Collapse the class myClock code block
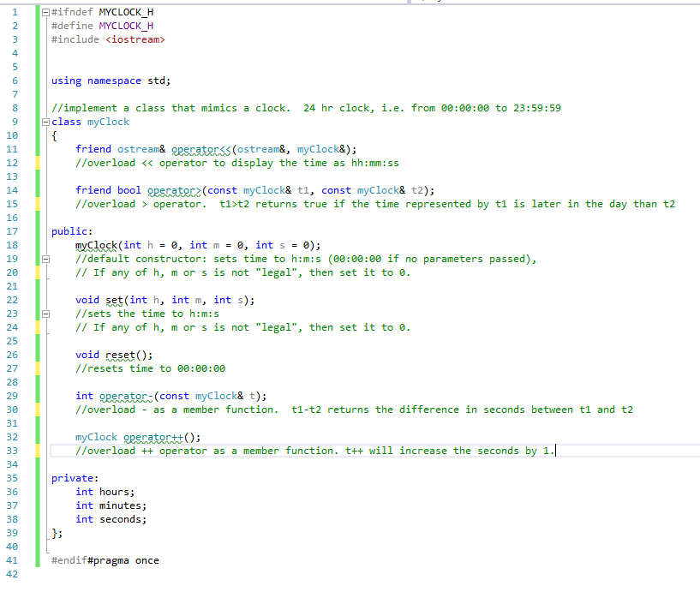The image size is (700, 592). pos(45,122)
